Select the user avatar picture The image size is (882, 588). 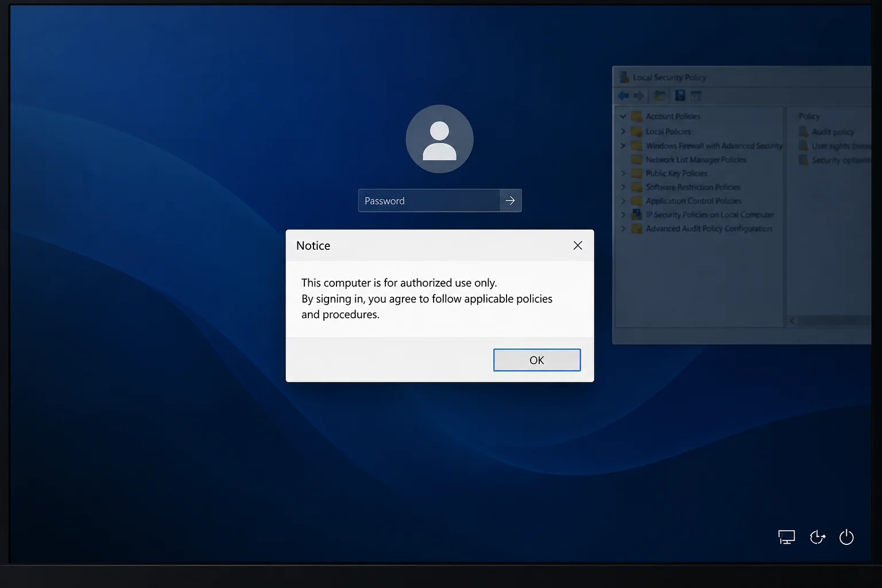(440, 139)
